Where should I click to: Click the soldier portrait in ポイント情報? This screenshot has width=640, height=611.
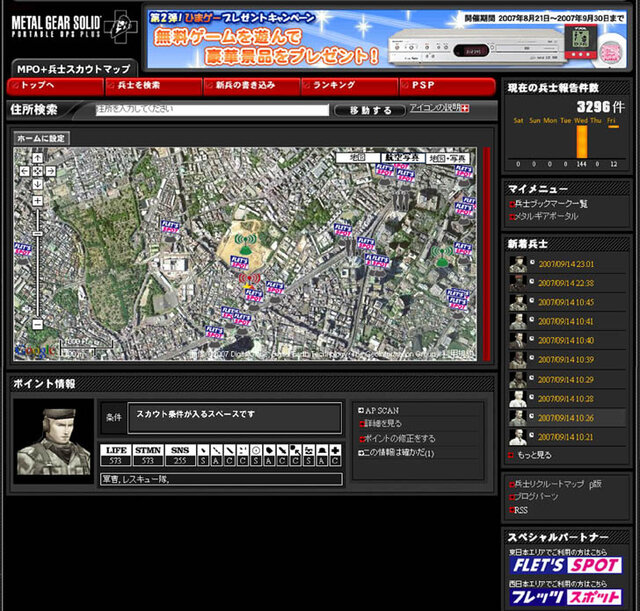click(53, 441)
